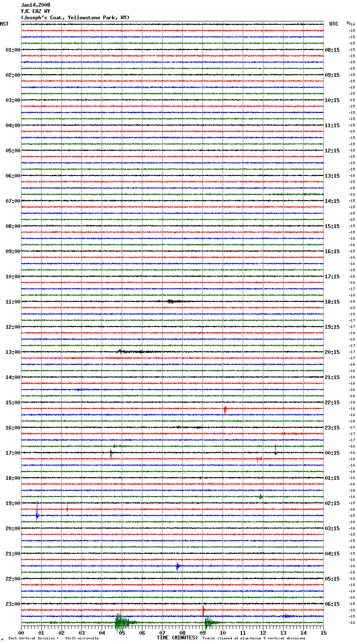Click the station code YJC EHZ WY
Image resolution: width=357 pixels, height=644 pixels.
[x=35, y=11]
